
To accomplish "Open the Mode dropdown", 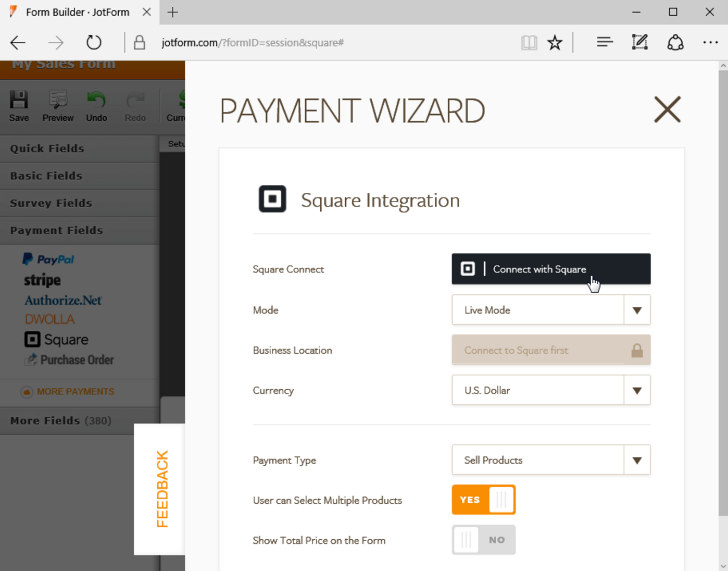I will click(x=636, y=309).
